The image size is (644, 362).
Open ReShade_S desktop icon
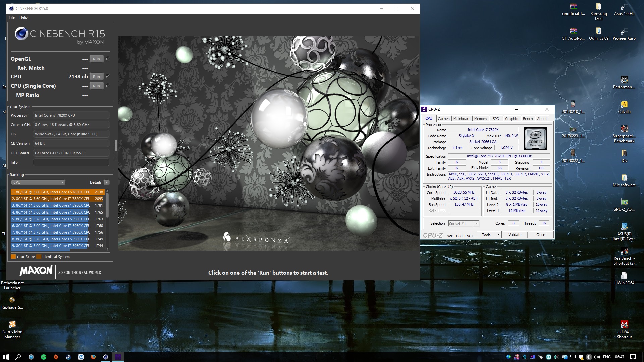(12, 303)
